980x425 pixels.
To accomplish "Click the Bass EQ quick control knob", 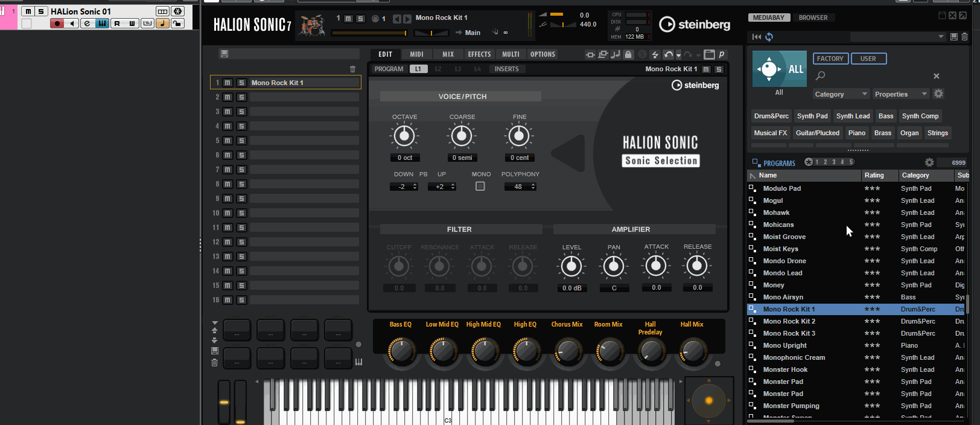I will (401, 350).
